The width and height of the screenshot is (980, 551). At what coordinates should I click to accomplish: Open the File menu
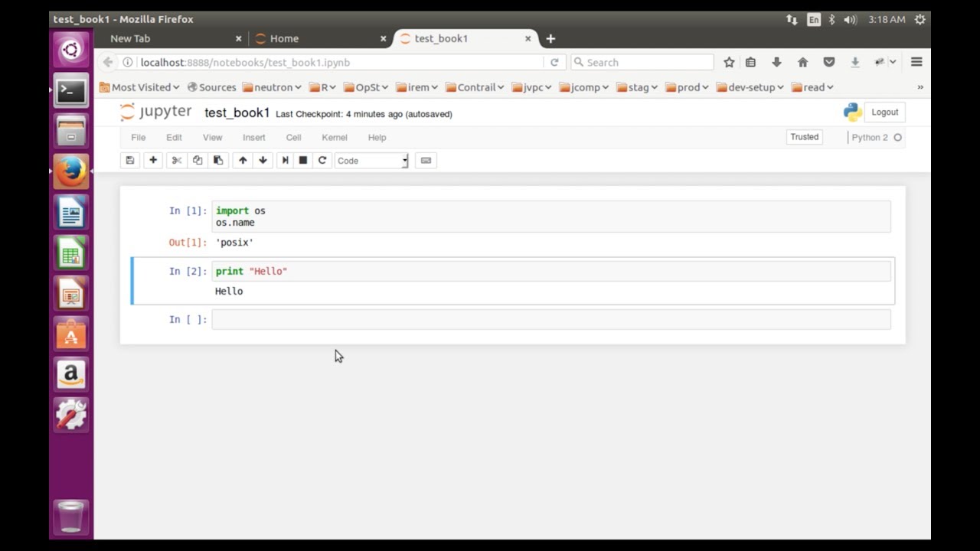tap(138, 138)
